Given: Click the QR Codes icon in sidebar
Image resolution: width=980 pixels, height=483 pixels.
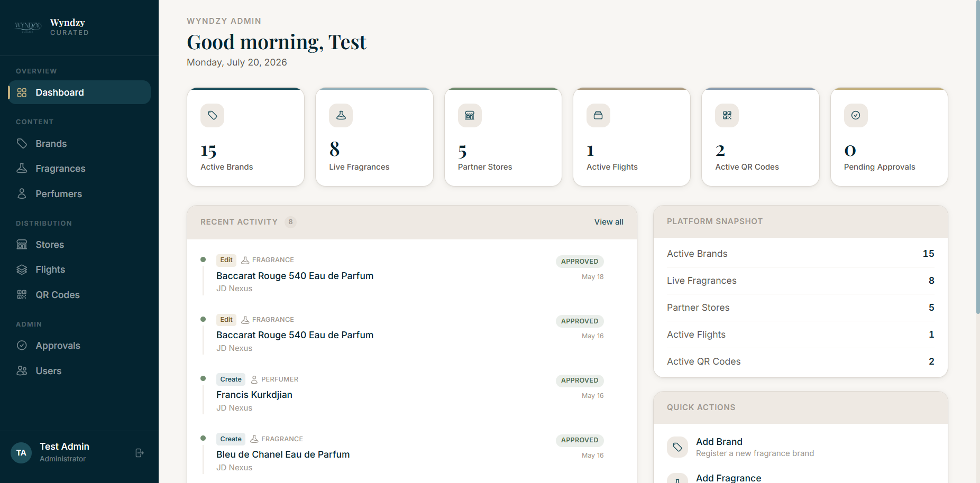Looking at the screenshot, I should tap(22, 295).
